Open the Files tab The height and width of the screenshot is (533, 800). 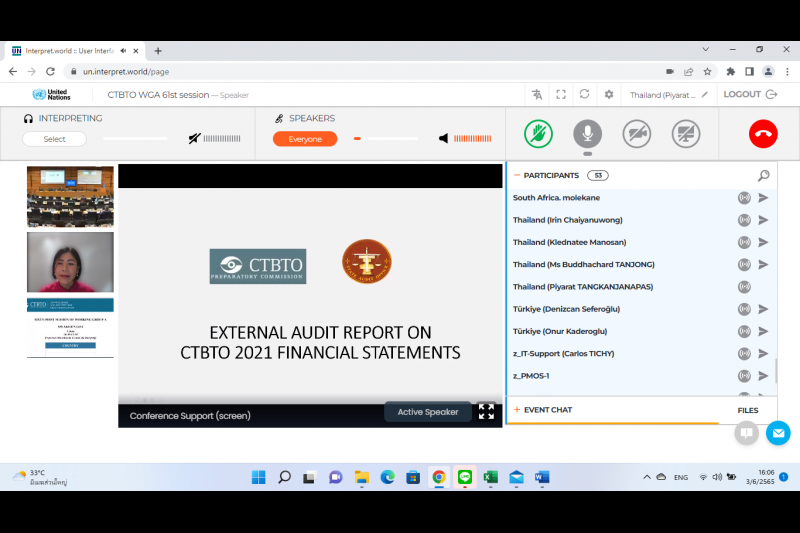(747, 410)
